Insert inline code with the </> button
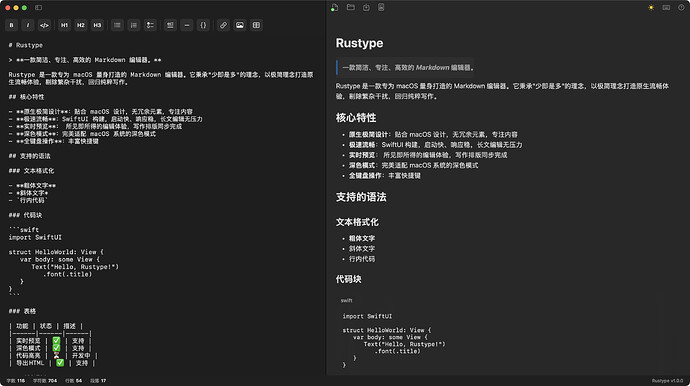 (x=44, y=25)
